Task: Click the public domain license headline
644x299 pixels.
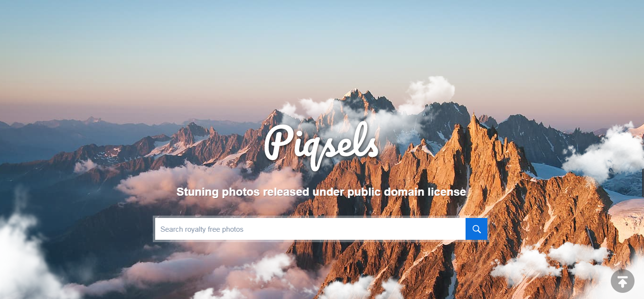Action: 321,192
